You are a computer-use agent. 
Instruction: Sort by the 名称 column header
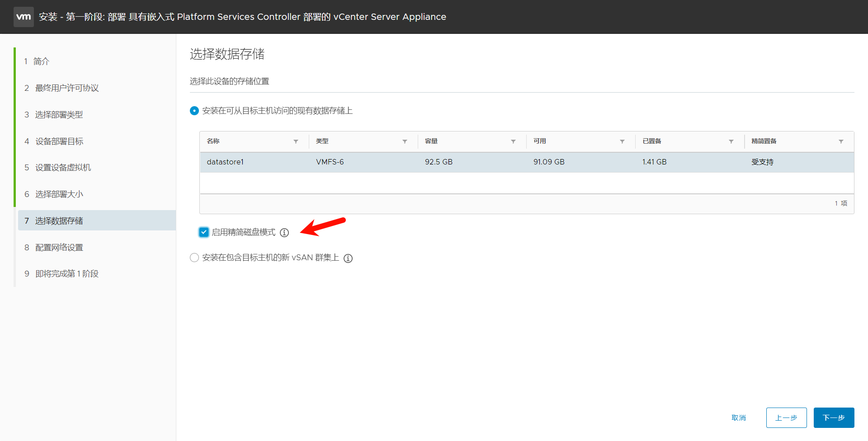pyautogui.click(x=213, y=141)
